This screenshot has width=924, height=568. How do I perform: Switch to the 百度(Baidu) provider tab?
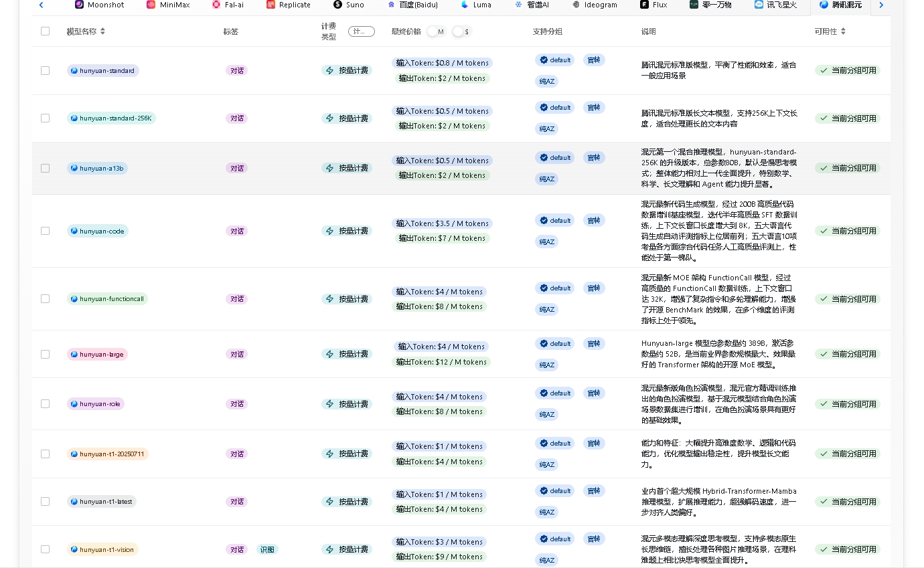pyautogui.click(x=411, y=5)
